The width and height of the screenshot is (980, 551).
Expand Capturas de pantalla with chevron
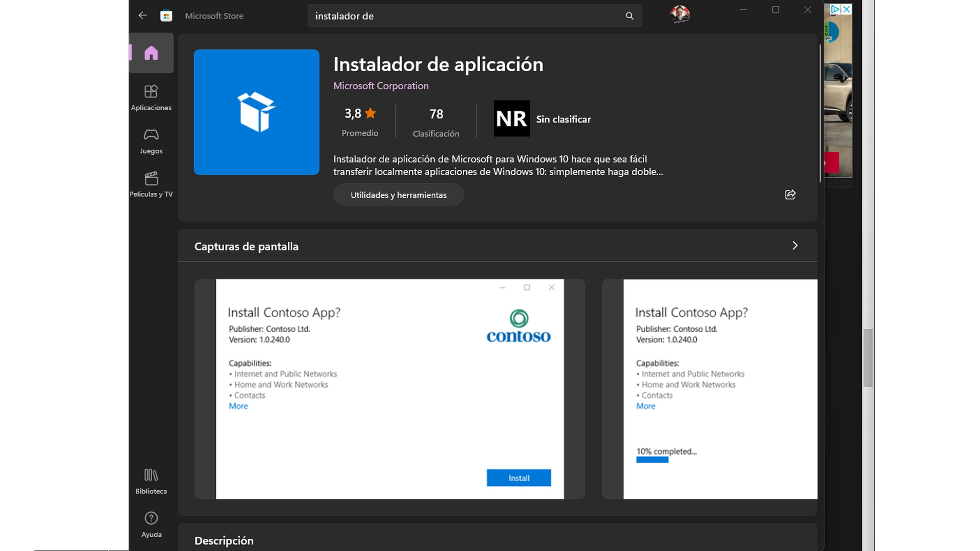[795, 246]
